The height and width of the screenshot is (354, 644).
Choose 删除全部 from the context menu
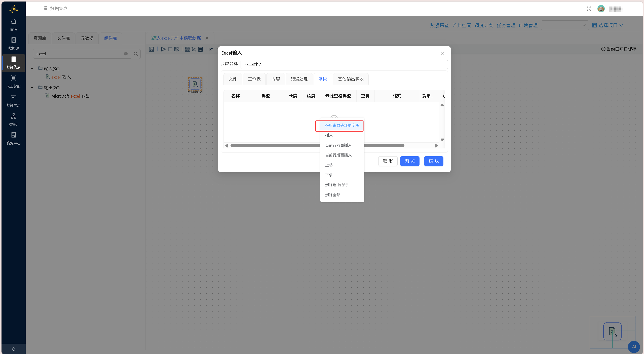342,195
